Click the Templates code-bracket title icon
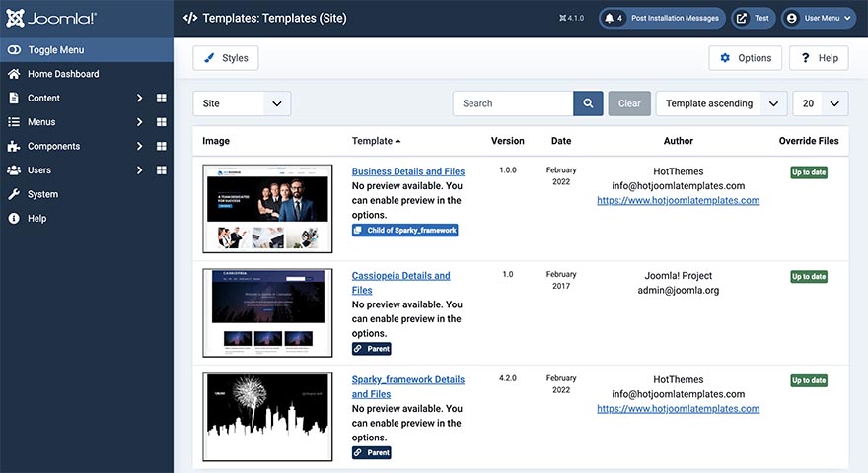This screenshot has width=868, height=473. point(190,18)
